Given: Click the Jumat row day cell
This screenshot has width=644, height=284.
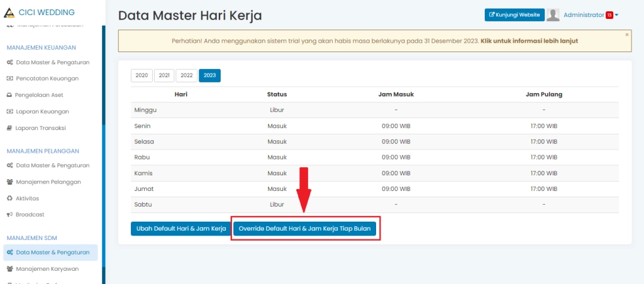Looking at the screenshot, I should tap(181, 188).
